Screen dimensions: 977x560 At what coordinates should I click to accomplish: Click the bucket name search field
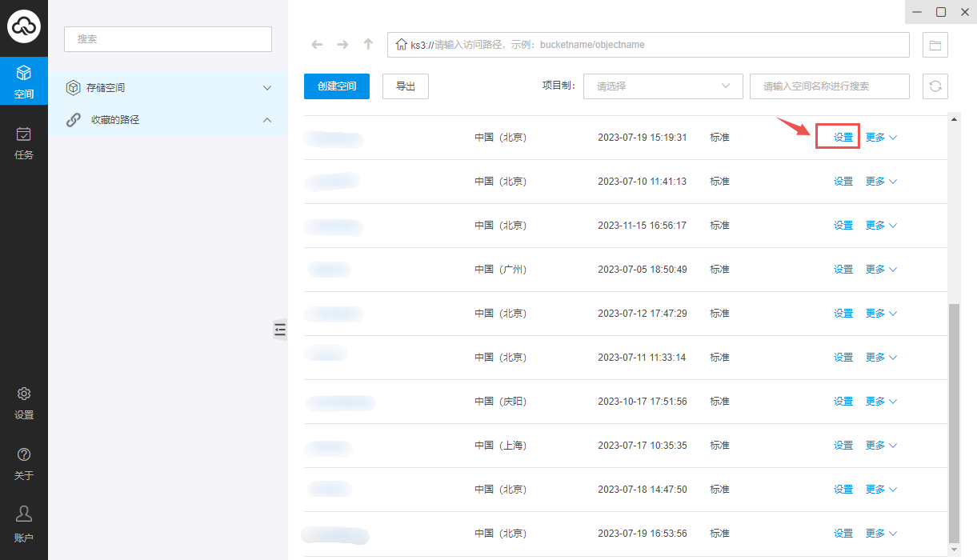click(x=829, y=86)
